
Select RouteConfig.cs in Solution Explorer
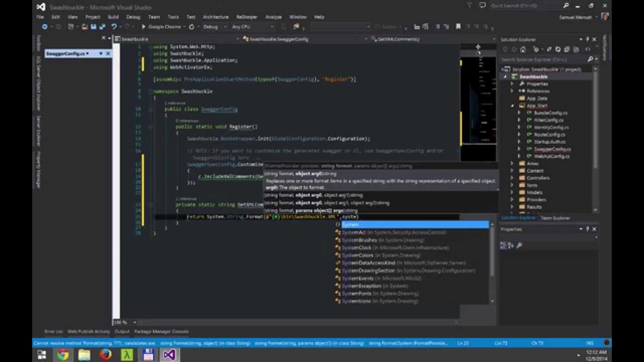coord(549,135)
